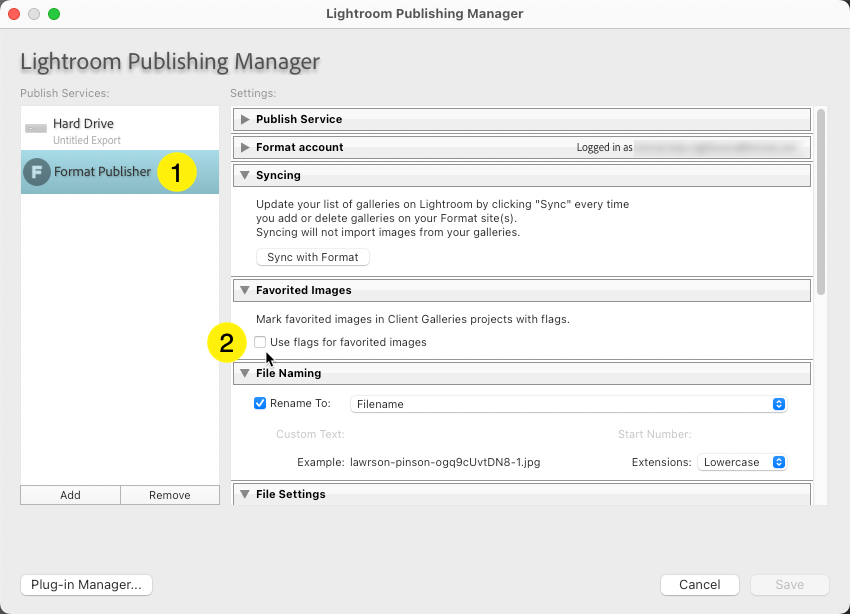Click the Add service button
Viewport: 850px width, 614px height.
point(70,495)
